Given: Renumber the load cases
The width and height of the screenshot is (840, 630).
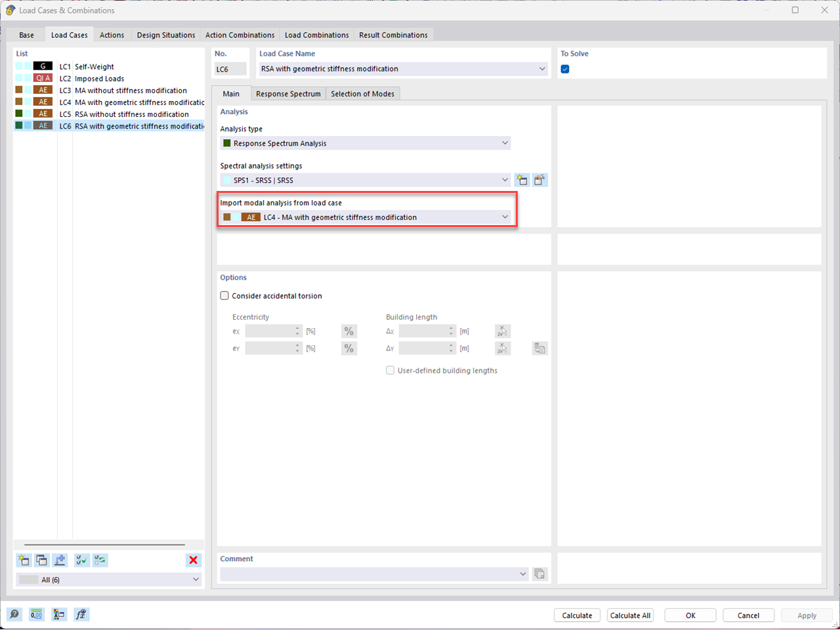Looking at the screenshot, I should tap(60, 560).
